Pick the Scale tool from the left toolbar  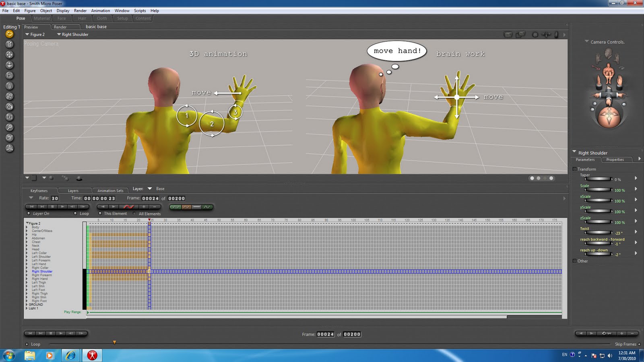9,75
